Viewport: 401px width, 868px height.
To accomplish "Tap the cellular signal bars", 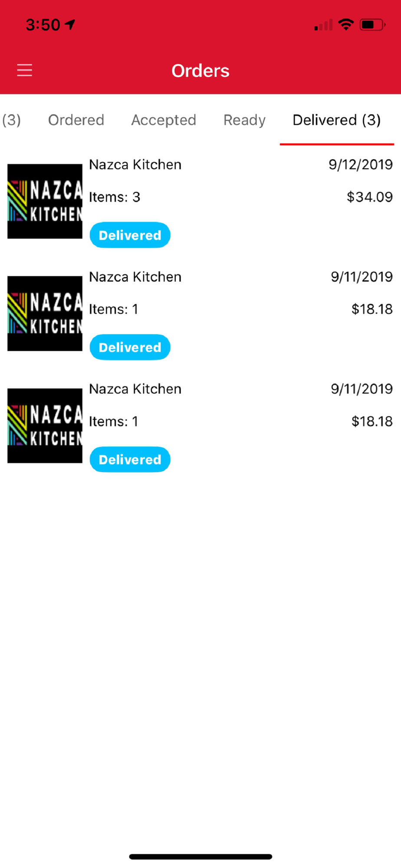I will [x=323, y=26].
